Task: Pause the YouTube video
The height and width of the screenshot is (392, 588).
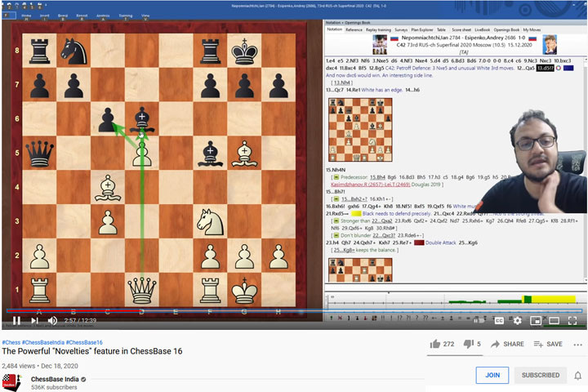Action: 16,321
